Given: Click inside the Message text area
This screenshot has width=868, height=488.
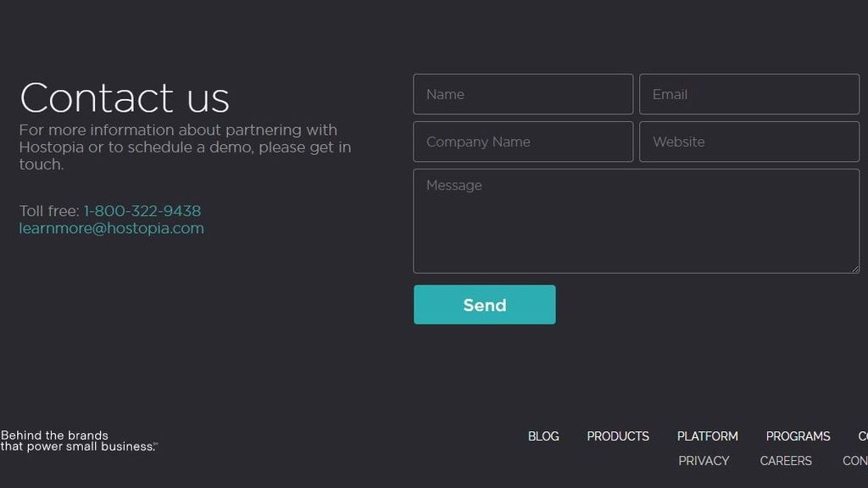Looking at the screenshot, I should [636, 220].
